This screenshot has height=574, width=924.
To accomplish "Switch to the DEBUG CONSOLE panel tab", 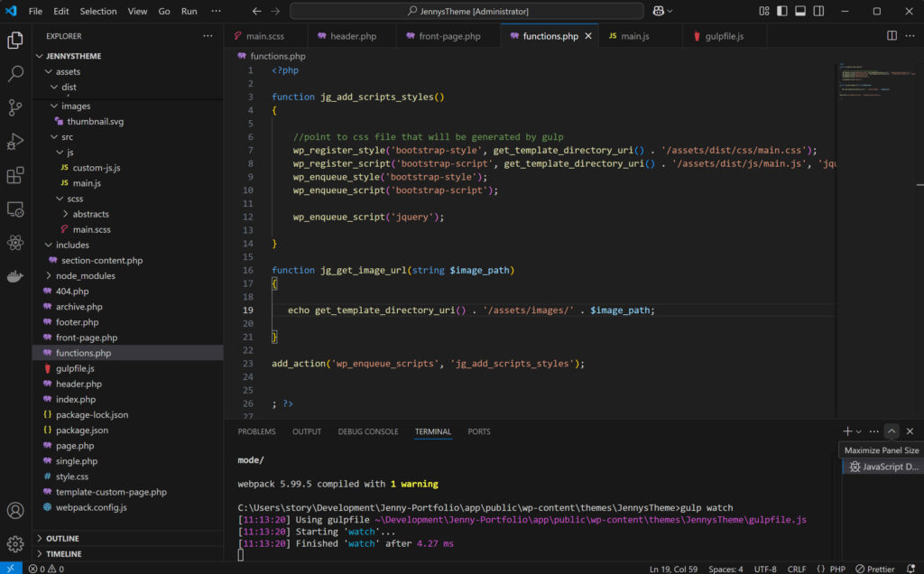I will 368,431.
